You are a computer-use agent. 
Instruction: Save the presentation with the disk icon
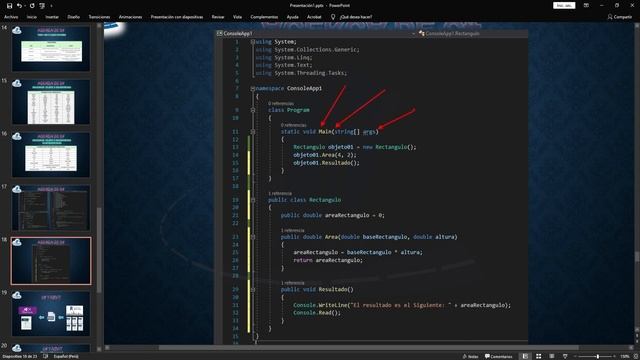tap(9, 6)
